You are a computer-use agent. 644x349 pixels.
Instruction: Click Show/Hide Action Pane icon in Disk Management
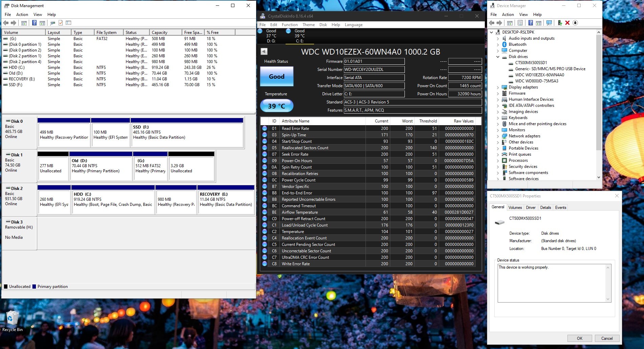42,23
